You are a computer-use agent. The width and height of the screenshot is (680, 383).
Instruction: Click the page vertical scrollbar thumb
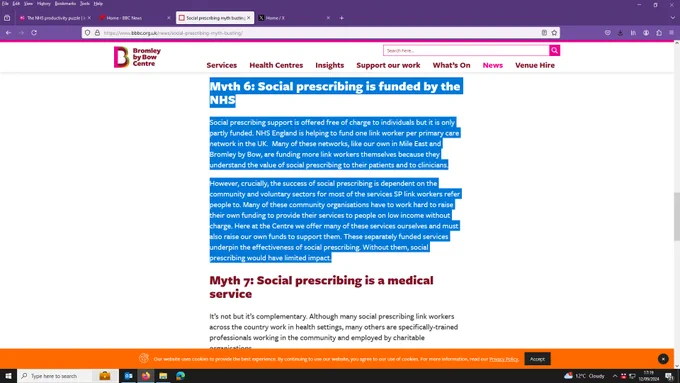tap(677, 216)
